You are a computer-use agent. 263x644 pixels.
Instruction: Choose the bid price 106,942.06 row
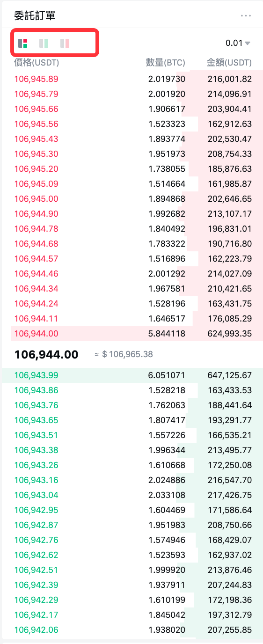[132, 629]
